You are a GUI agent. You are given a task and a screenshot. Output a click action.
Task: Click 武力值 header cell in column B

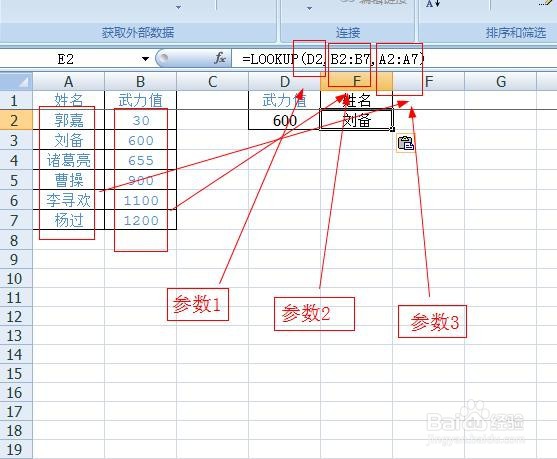(x=141, y=100)
